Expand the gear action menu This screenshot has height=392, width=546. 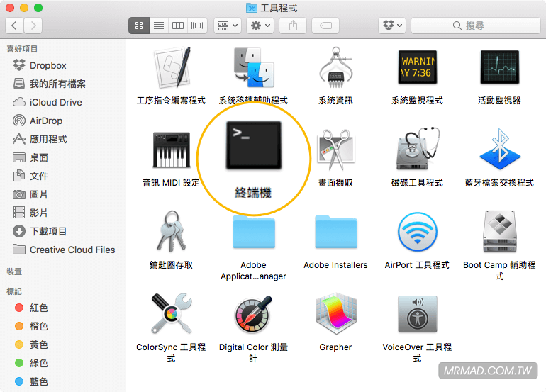[x=260, y=26]
